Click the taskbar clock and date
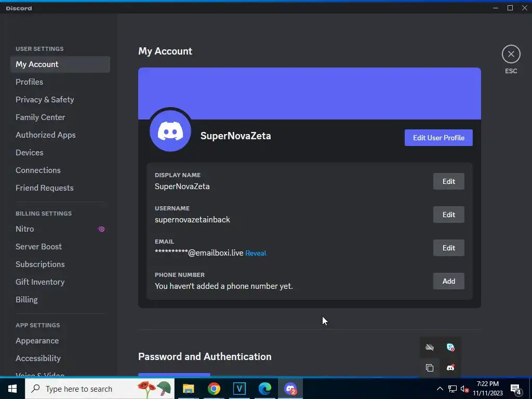Viewport: 532px width, 399px height. click(487, 389)
